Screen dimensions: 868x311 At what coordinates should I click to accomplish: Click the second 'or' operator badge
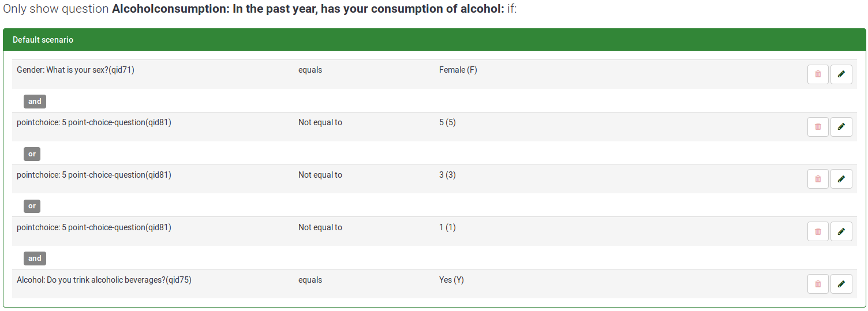[x=32, y=206]
